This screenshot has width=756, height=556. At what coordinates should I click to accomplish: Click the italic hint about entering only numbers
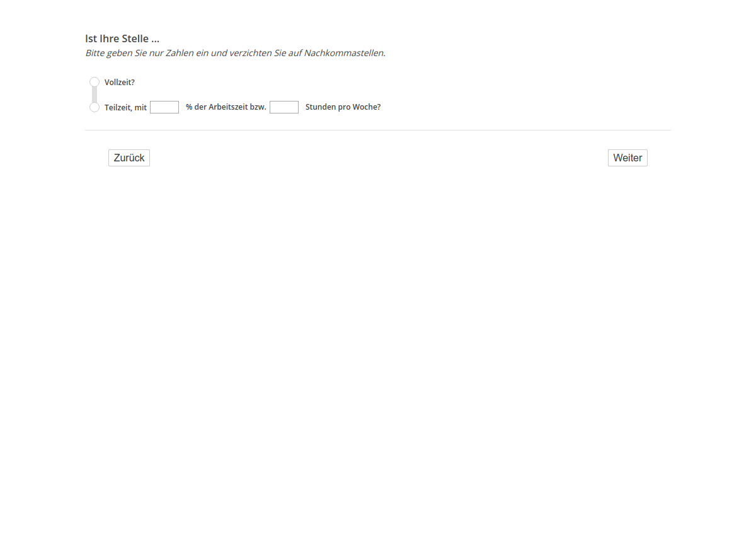click(235, 53)
